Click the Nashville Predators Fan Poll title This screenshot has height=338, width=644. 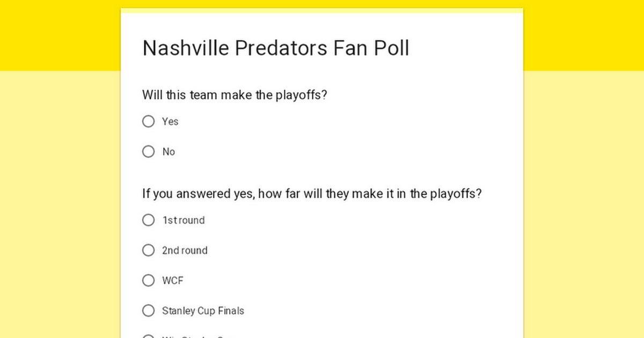coord(276,48)
